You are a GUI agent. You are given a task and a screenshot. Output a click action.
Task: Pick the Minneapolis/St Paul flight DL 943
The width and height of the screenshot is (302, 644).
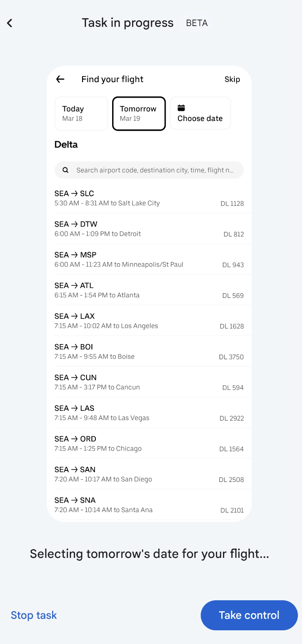(149, 259)
